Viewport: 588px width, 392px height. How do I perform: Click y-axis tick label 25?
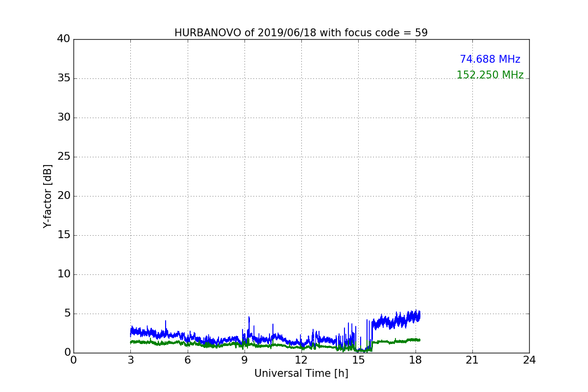tap(64, 157)
